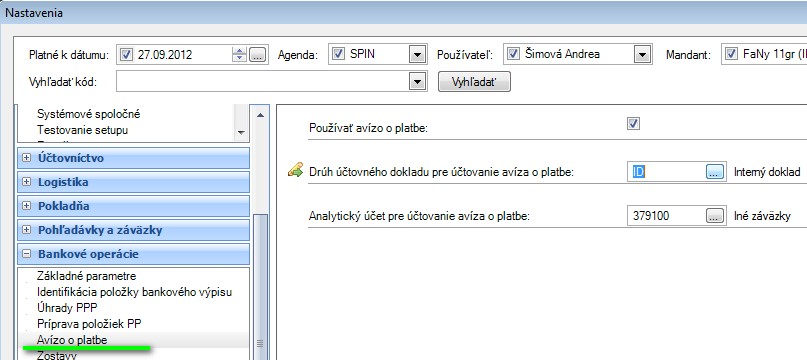Open the Používateľ dropdown list
Screen dimensions: 807x360
coord(641,54)
